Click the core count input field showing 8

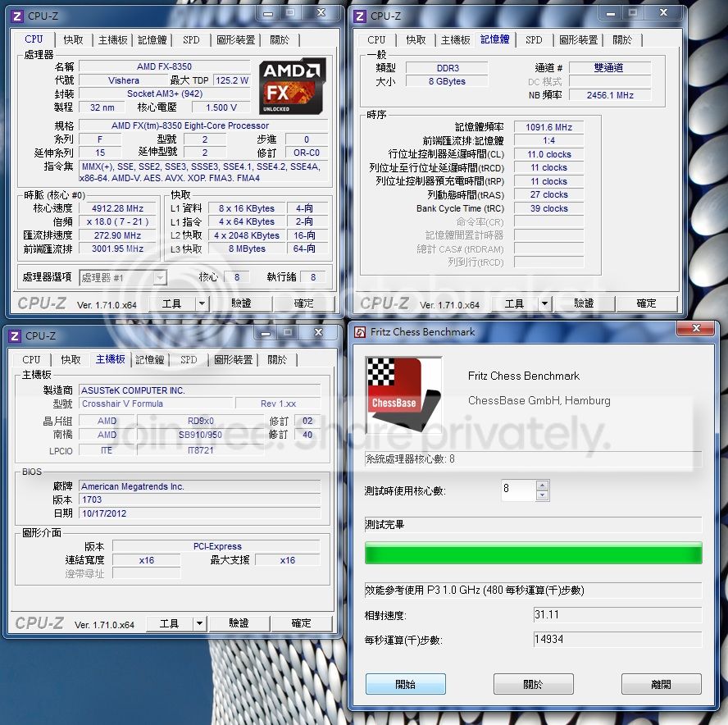[x=519, y=490]
